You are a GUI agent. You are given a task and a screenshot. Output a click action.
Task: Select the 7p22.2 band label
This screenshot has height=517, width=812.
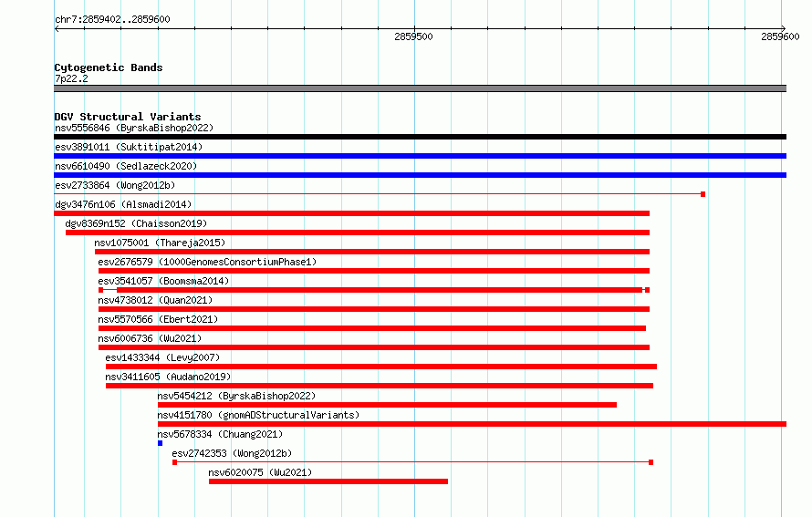(x=71, y=78)
